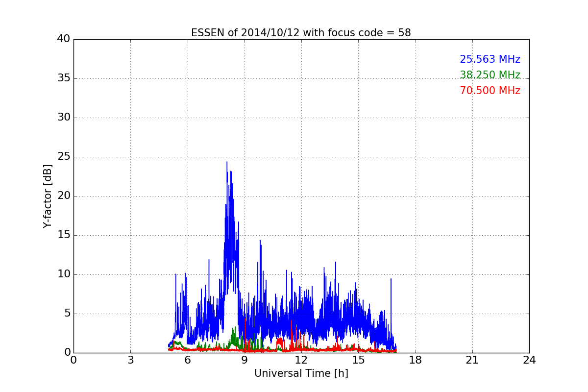Click the Y-factor [dB] axis label
Image resolution: width=588 pixels, height=392 pixels.
(48, 196)
